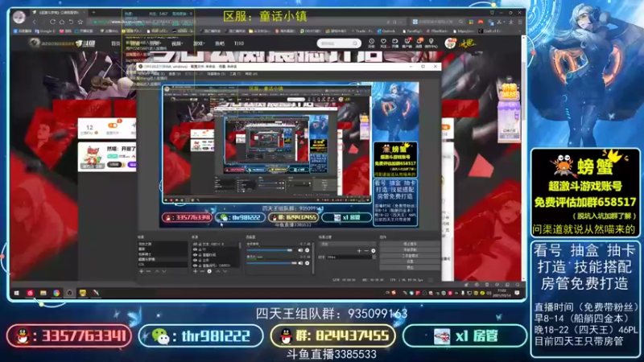644x362 pixels.
Task: Select the COL scene in the list
Action: 162,265
